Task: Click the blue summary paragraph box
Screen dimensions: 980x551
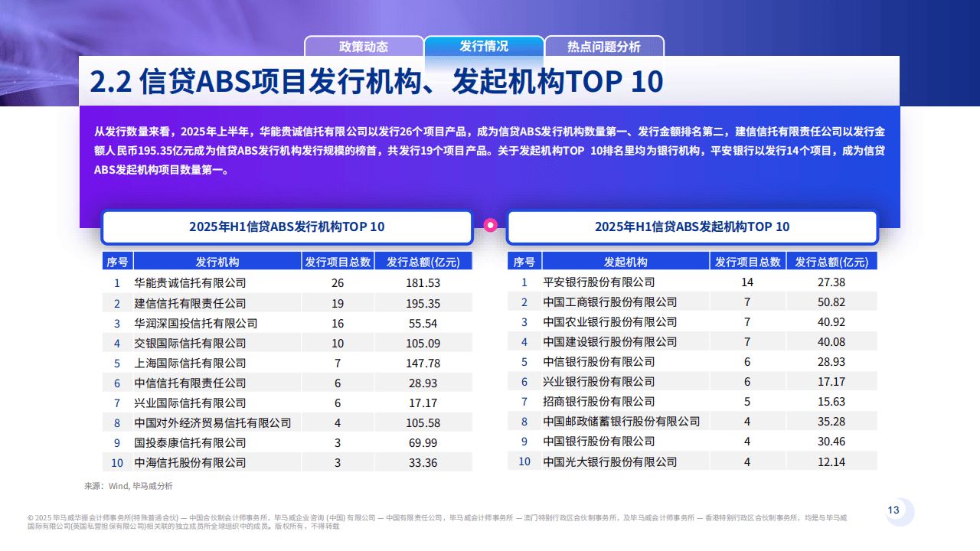Action: click(489, 151)
